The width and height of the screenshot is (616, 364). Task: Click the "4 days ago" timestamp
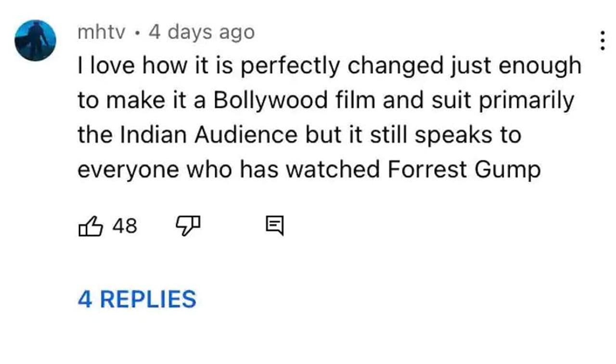(202, 32)
